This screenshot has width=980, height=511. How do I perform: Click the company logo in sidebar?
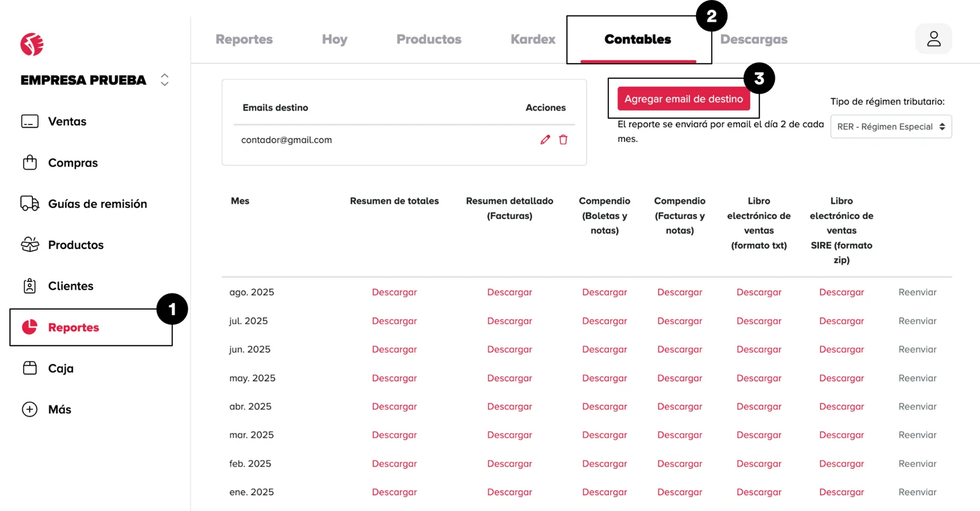(x=32, y=44)
